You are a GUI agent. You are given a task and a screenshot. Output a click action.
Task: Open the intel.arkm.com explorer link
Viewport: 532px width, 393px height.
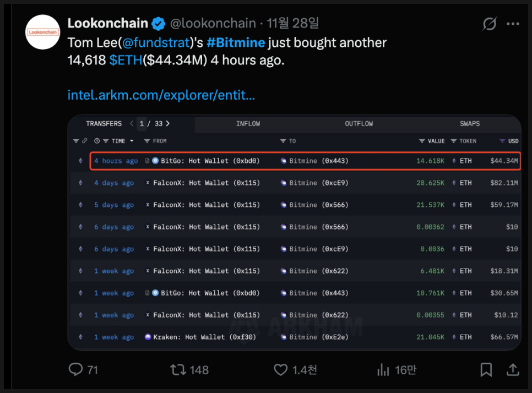tap(161, 95)
